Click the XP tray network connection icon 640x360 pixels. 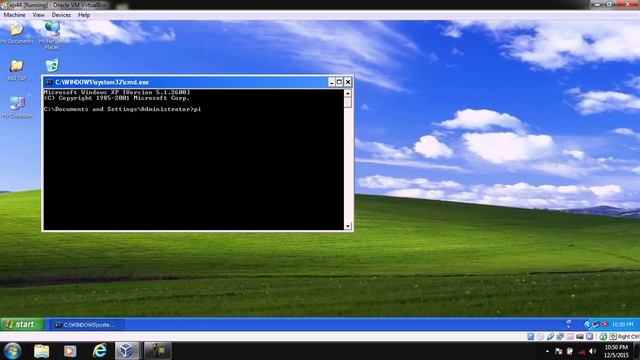click(596, 324)
